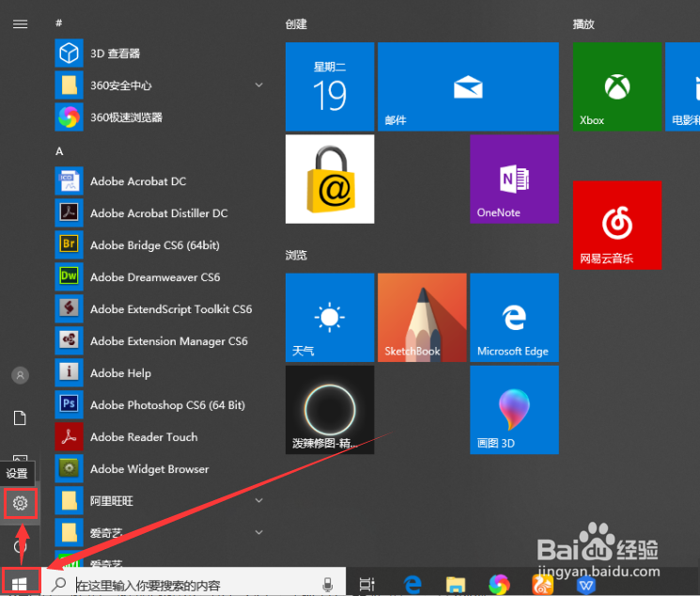Viewport: 700px width, 596px height.
Task: Open Adobe Acrobat DC
Action: tap(159, 180)
